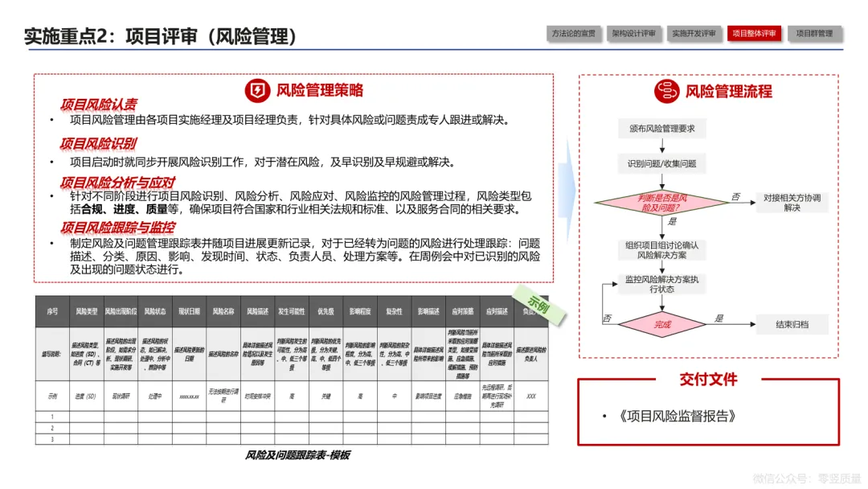Click the 风险管理策略 heading

click(x=320, y=90)
